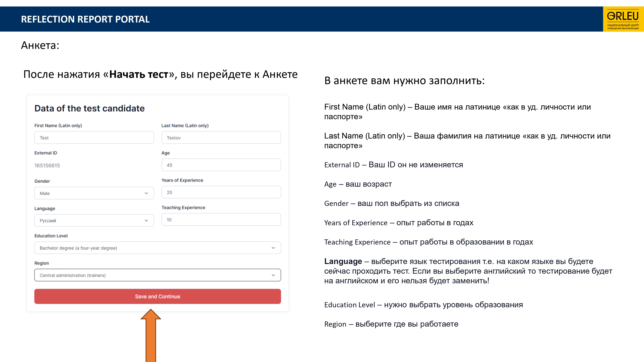Select the Teaching Experience input field
This screenshot has width=644, height=362.
[221, 220]
